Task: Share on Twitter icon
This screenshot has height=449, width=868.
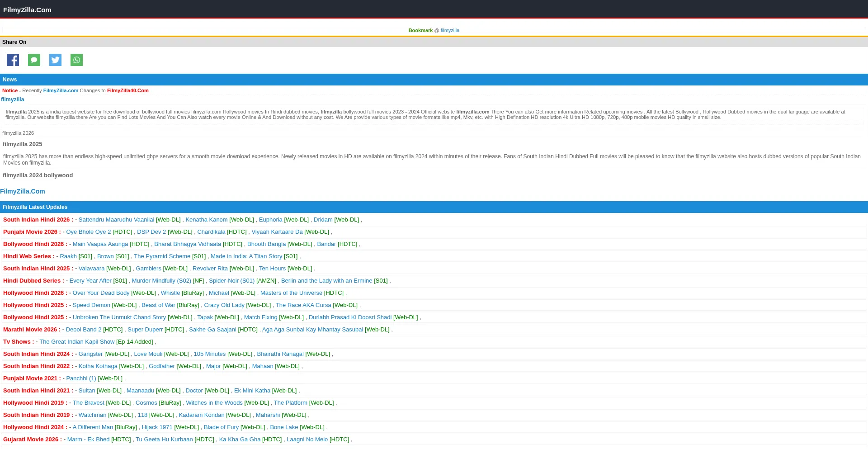Action: [x=55, y=60]
